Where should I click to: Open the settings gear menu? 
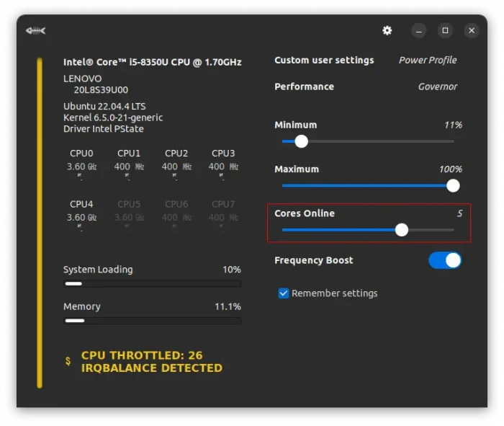(x=387, y=30)
